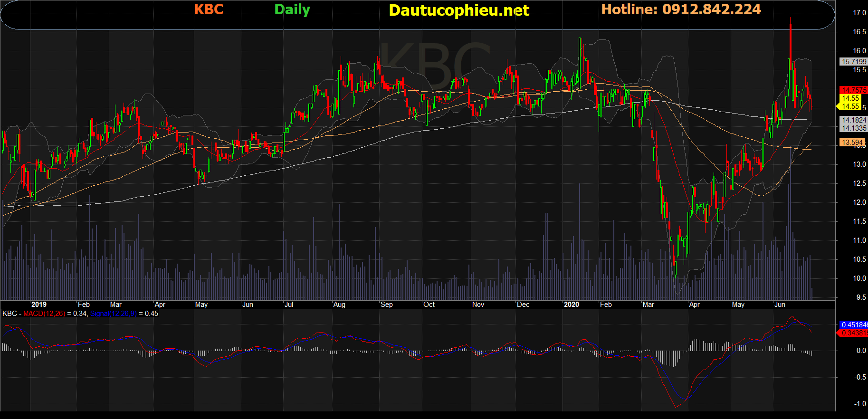Select the green Daily timeframe label
Screen dimensions: 868x419
click(292, 10)
